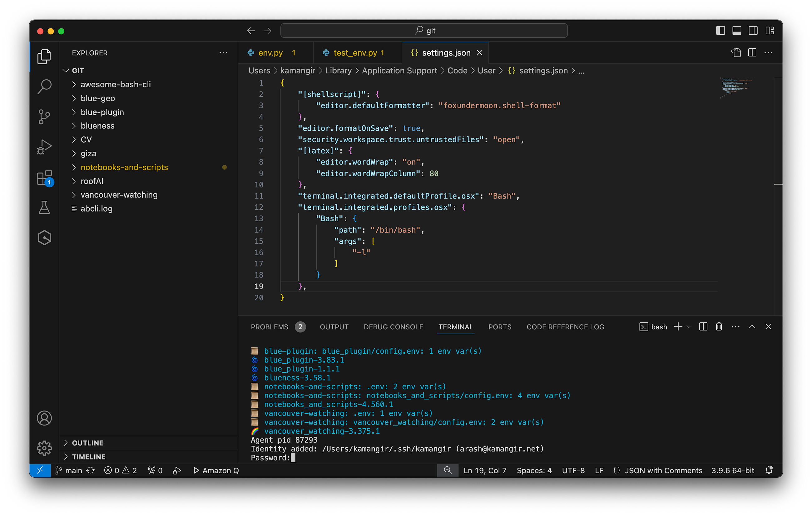
Task: Open Explorer Views and More Actions ellipsis
Action: tap(223, 53)
